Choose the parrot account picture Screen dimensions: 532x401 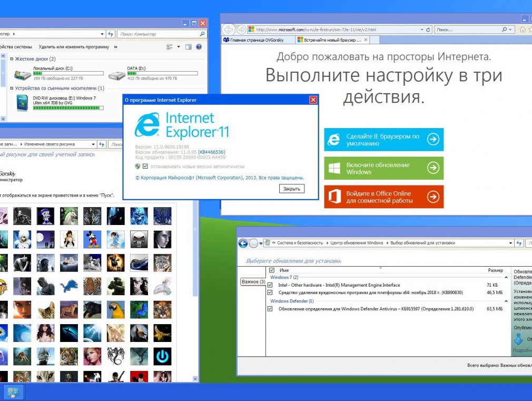point(116,309)
